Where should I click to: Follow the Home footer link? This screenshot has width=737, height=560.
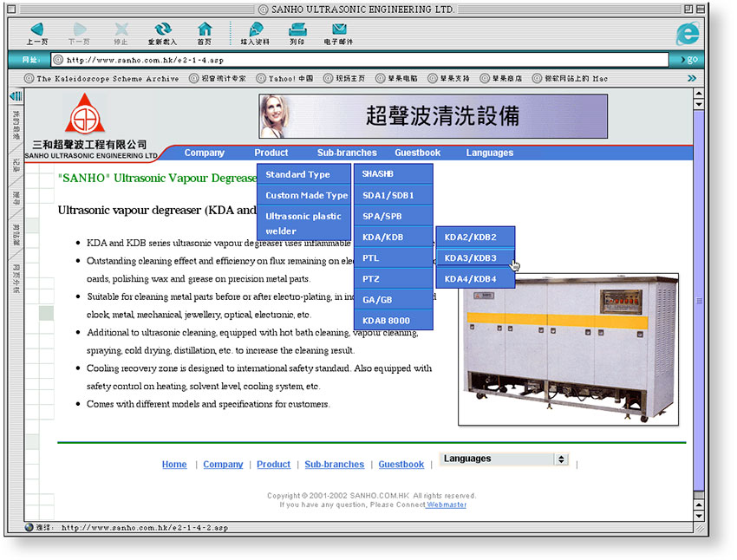(174, 464)
